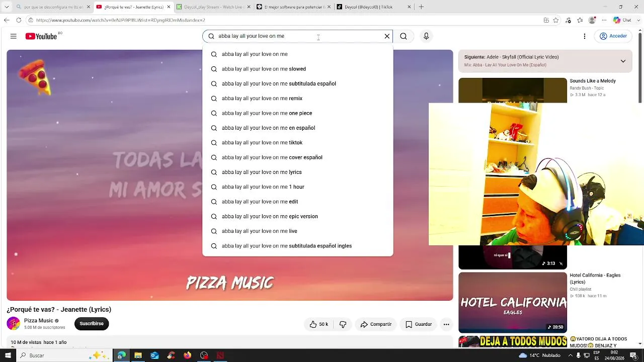Select the "one piece" suggestion
This screenshot has width=644, height=362.
298,113
